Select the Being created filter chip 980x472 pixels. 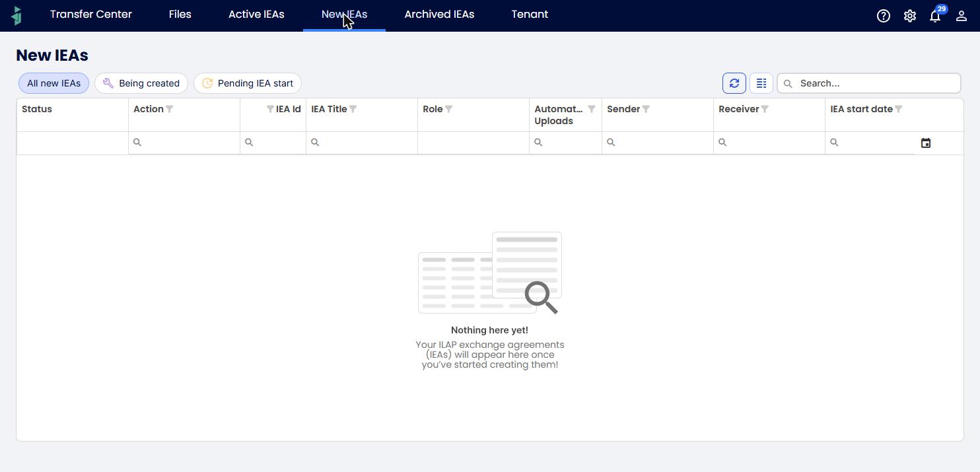click(x=141, y=83)
